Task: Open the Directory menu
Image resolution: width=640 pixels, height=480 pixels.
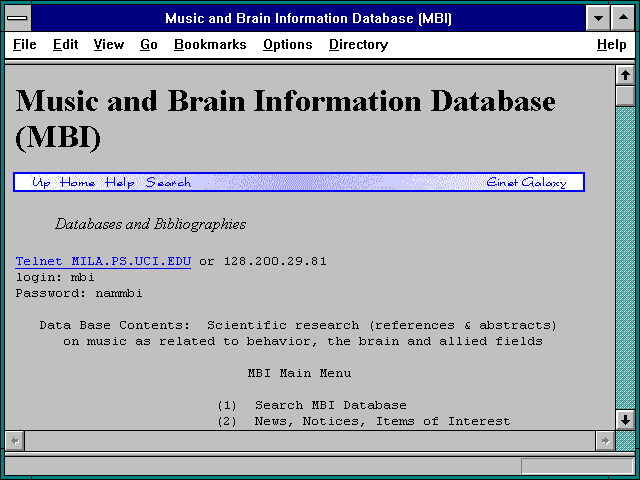Action: tap(358, 44)
